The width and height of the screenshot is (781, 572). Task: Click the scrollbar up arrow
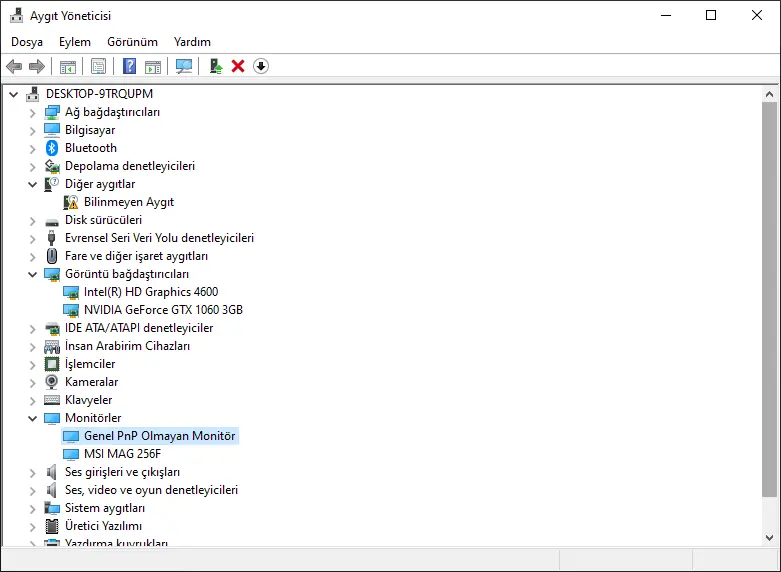coord(770,94)
